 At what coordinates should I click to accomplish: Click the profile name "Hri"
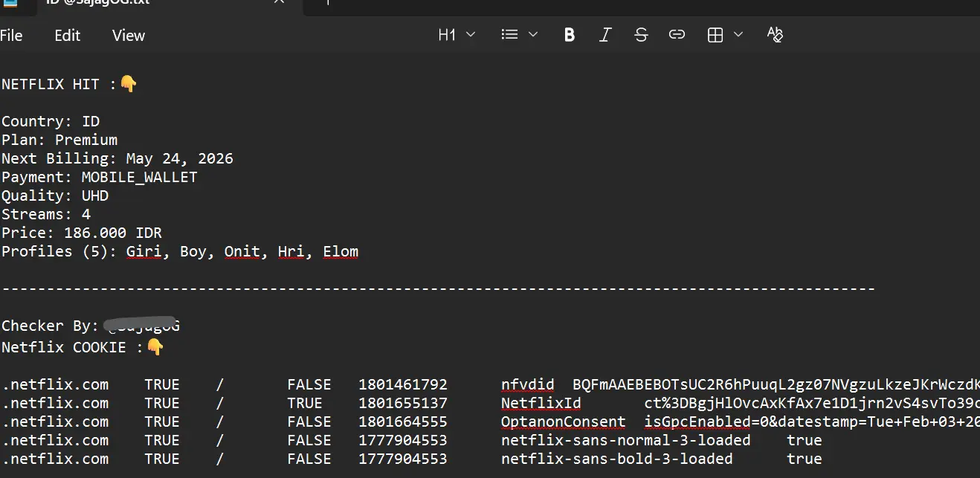click(291, 251)
